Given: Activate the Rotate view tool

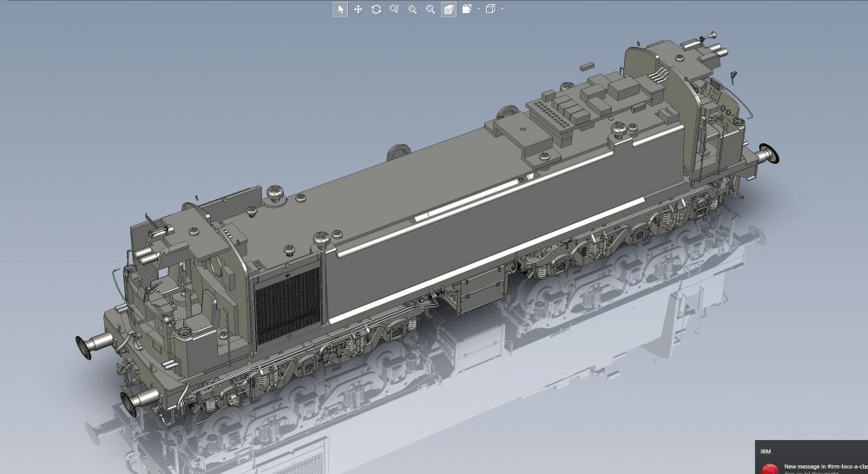Looking at the screenshot, I should point(376,9).
